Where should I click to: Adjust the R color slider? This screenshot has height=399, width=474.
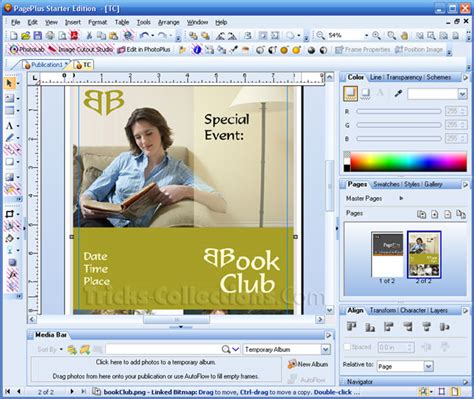(398, 111)
